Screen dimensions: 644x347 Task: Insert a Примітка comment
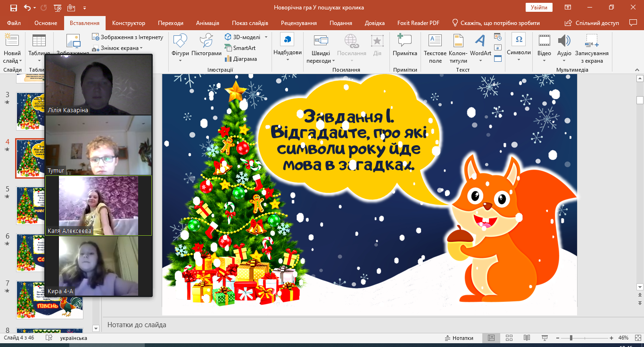(x=405, y=45)
